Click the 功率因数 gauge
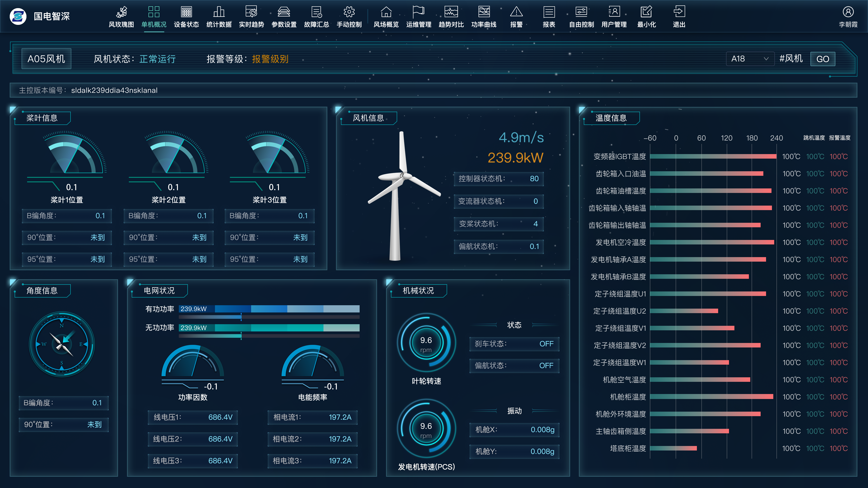 click(192, 361)
